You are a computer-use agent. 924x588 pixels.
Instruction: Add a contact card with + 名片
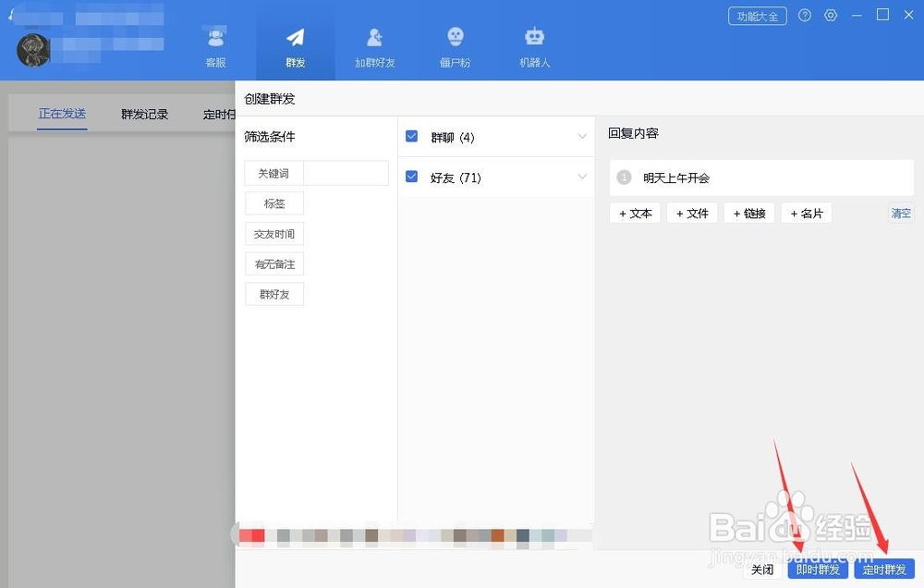(807, 213)
